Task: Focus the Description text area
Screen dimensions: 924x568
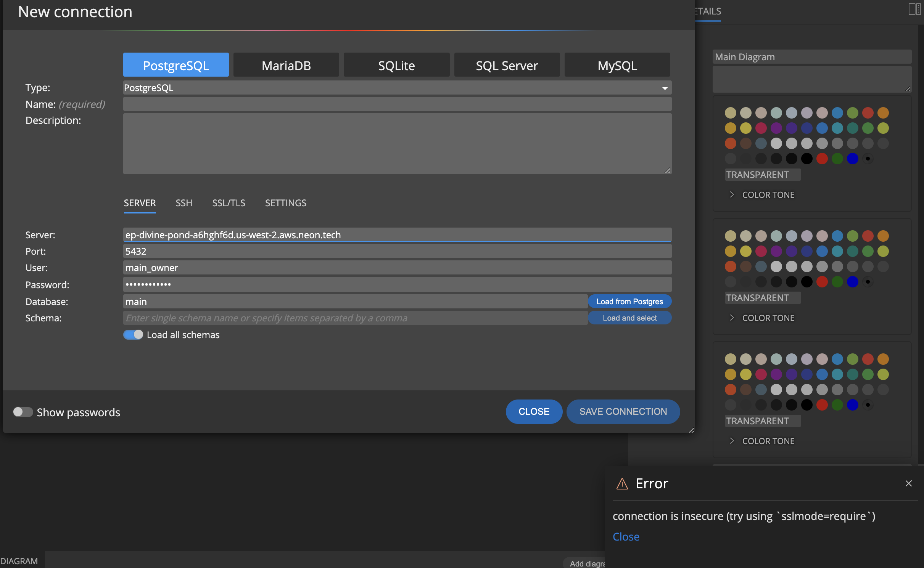Action: coord(397,144)
